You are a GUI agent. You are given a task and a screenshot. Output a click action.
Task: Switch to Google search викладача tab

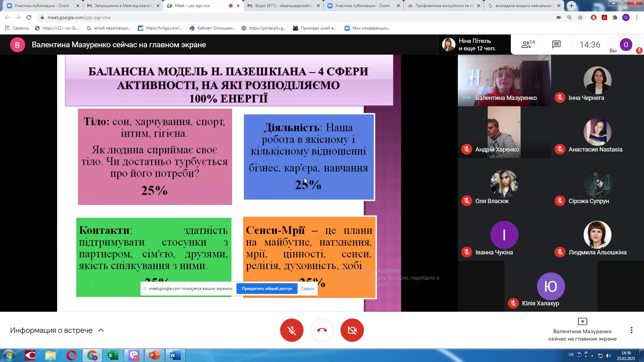pos(524,6)
